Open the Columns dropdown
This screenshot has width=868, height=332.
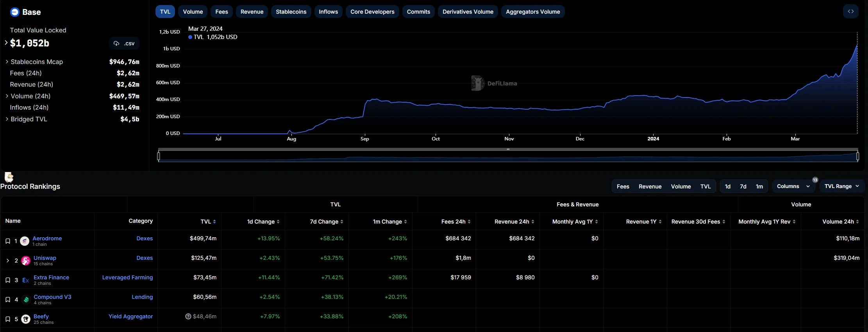793,186
